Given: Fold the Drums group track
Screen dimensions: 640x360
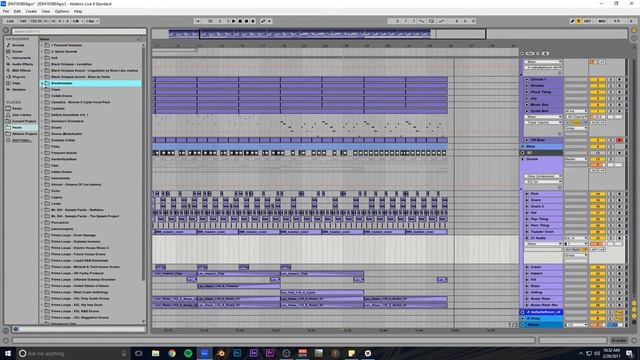Looking at the screenshot, I should (x=523, y=159).
